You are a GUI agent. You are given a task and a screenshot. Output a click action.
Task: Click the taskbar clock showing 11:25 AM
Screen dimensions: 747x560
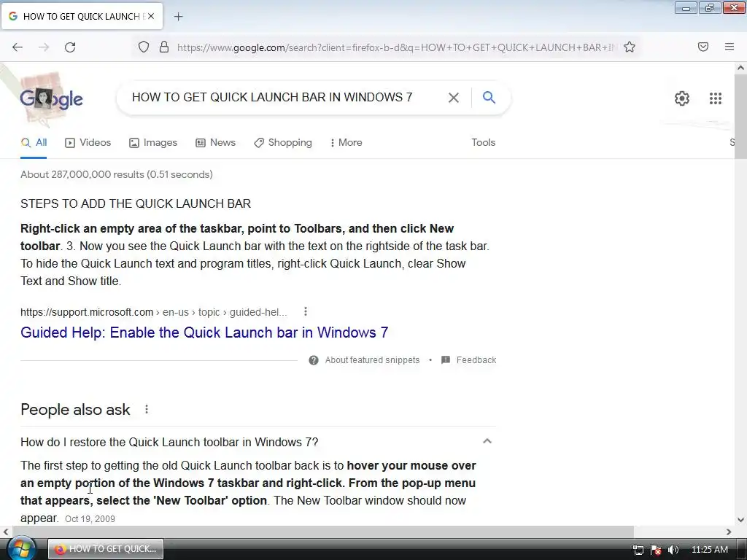(709, 550)
